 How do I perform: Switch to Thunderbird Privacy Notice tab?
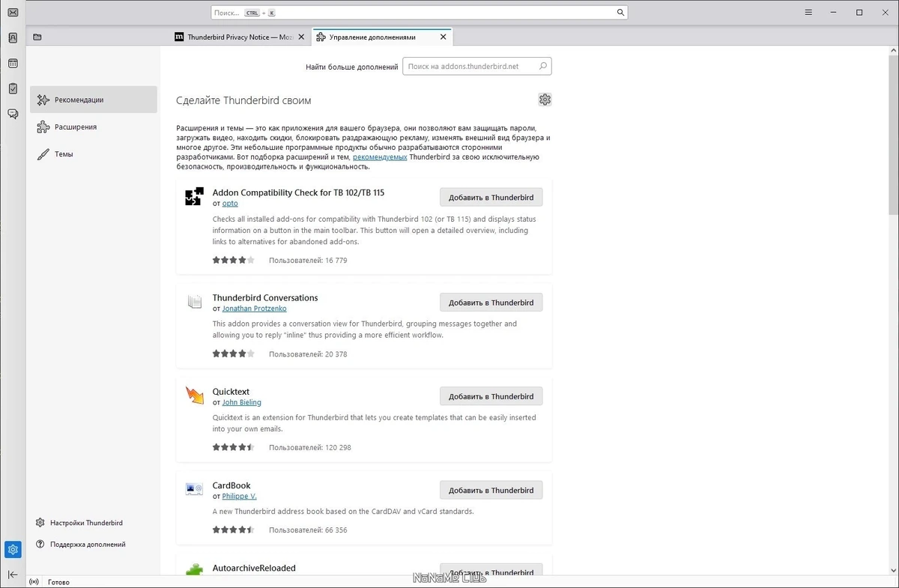(x=240, y=37)
